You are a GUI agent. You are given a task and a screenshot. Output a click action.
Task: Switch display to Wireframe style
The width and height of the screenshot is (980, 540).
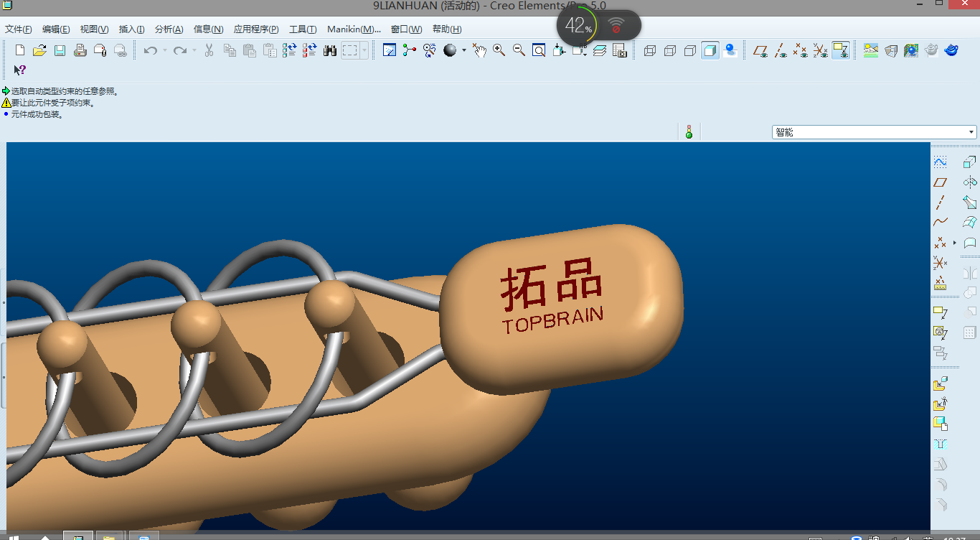click(x=650, y=50)
